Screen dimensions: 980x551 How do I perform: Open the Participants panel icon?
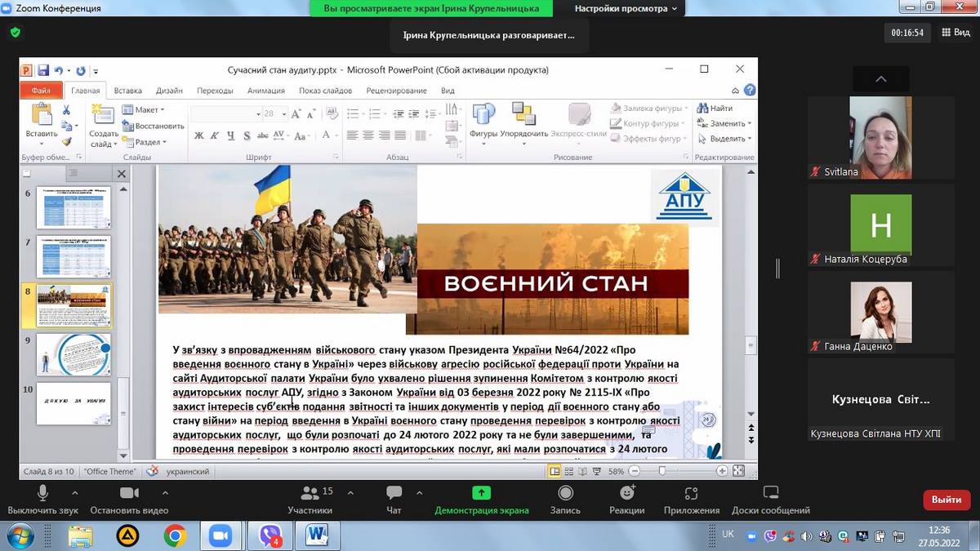click(310, 494)
